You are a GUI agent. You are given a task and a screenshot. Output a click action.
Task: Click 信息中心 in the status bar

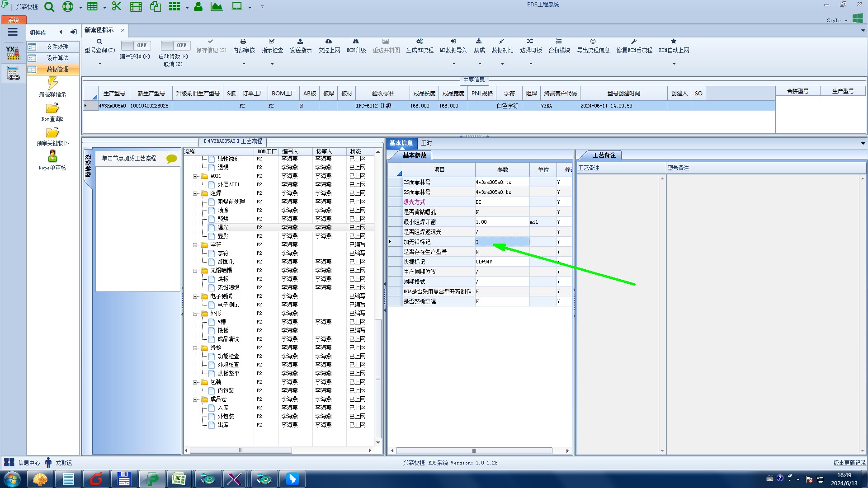[x=28, y=463]
